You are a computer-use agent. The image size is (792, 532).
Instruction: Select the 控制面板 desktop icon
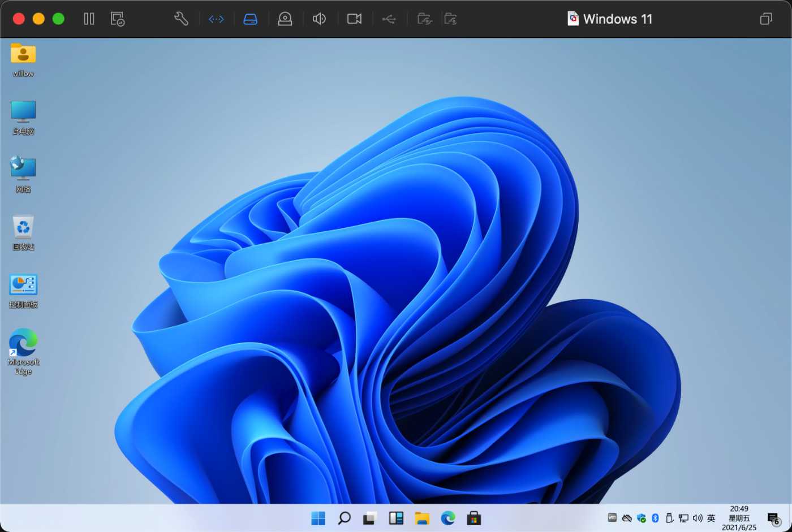point(23,291)
